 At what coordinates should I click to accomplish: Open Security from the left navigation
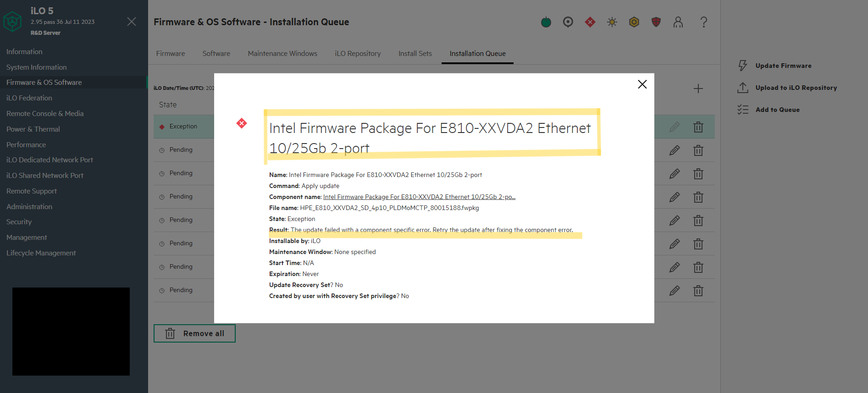click(x=19, y=221)
